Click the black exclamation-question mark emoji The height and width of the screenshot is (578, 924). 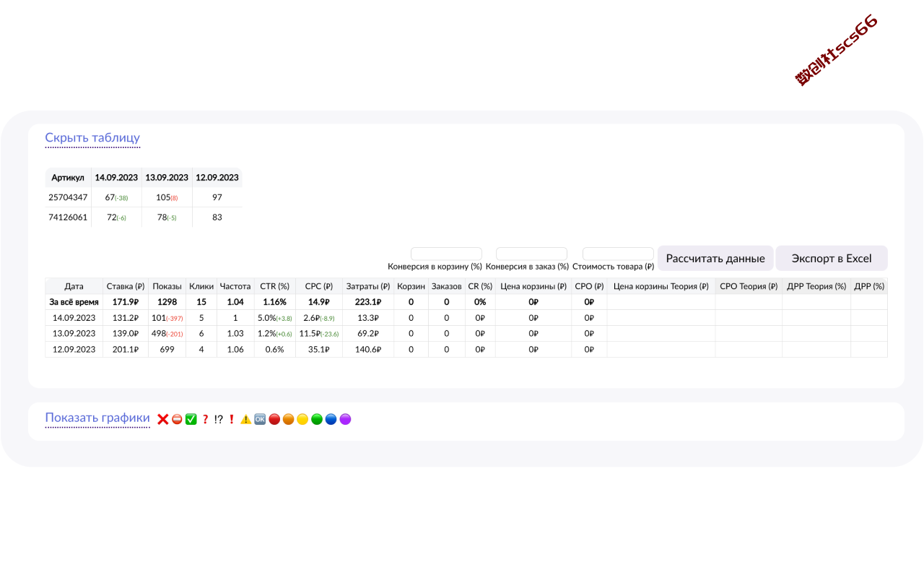coord(219,419)
